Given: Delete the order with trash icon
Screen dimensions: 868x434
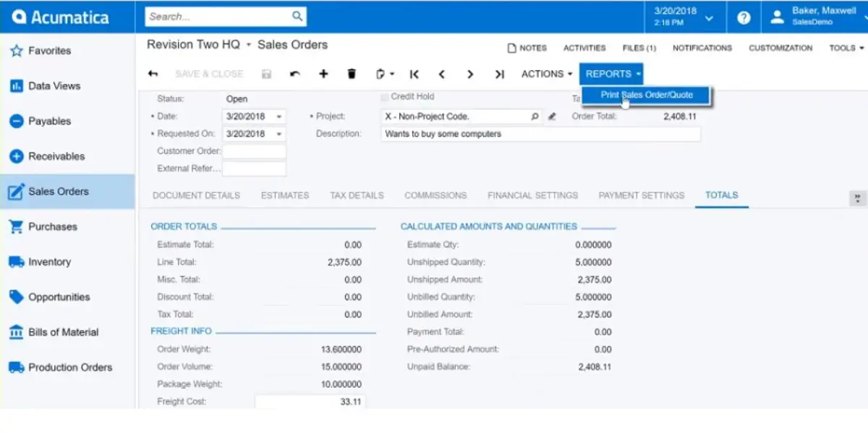Looking at the screenshot, I should pos(352,74).
